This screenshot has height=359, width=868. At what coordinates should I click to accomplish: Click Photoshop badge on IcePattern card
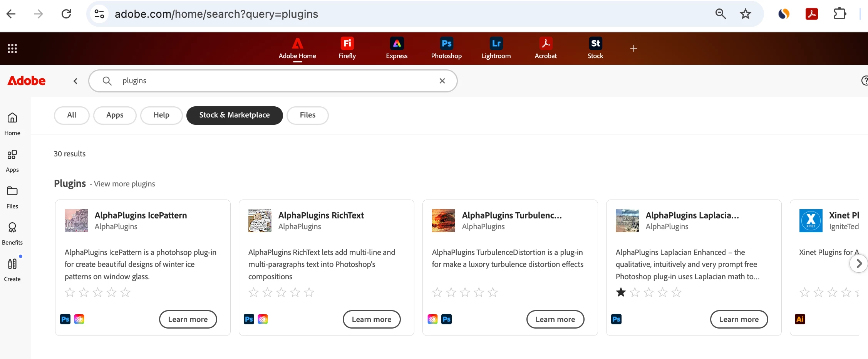tap(65, 319)
